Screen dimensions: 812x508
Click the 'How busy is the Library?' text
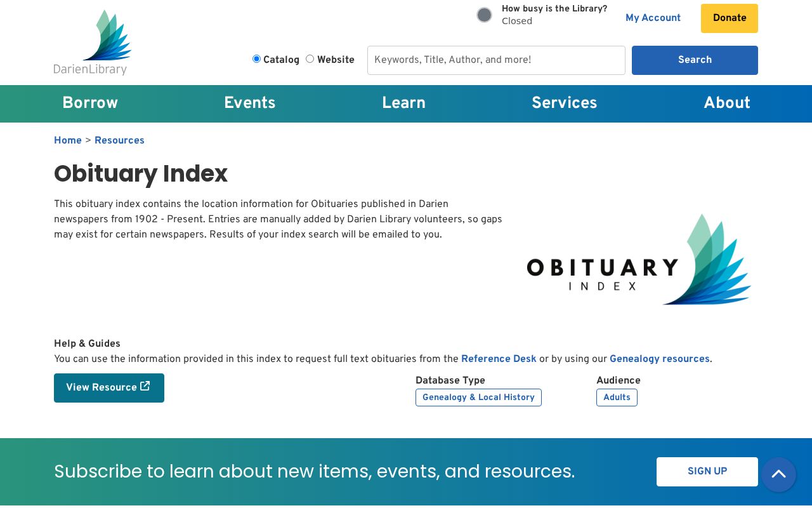(554, 9)
